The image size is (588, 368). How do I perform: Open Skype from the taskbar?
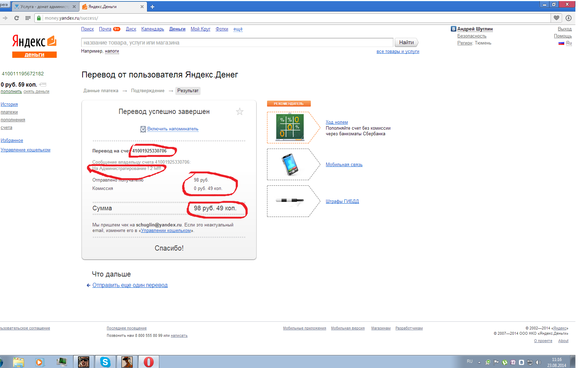pyautogui.click(x=105, y=362)
